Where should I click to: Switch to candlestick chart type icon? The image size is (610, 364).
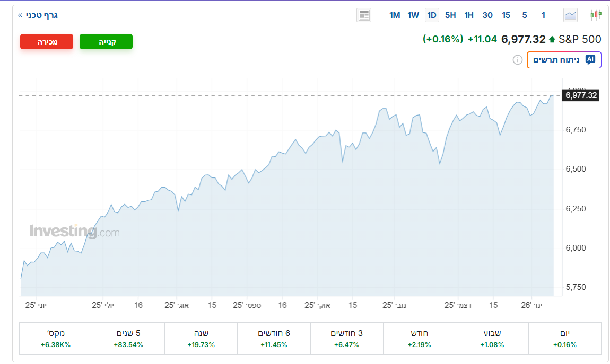tap(596, 15)
